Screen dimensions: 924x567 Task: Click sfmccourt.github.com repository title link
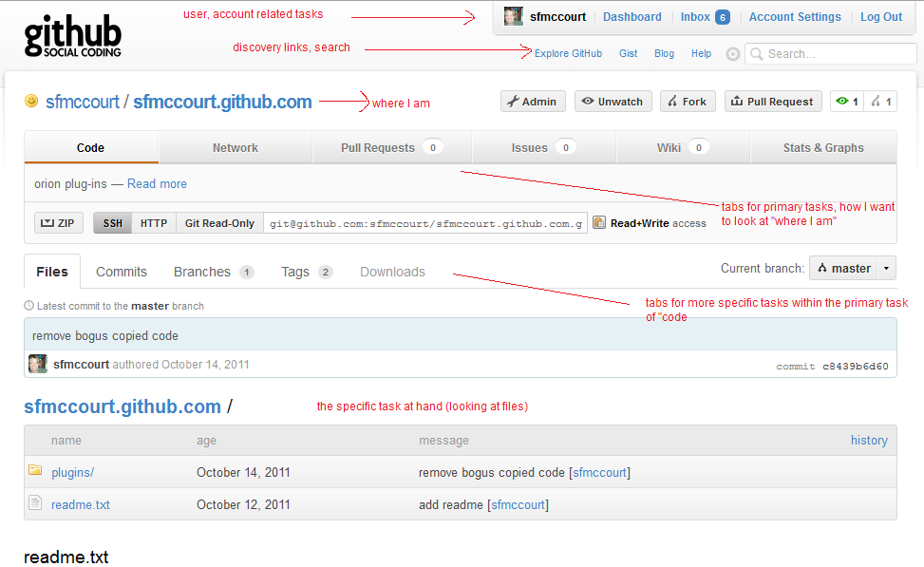tap(222, 102)
